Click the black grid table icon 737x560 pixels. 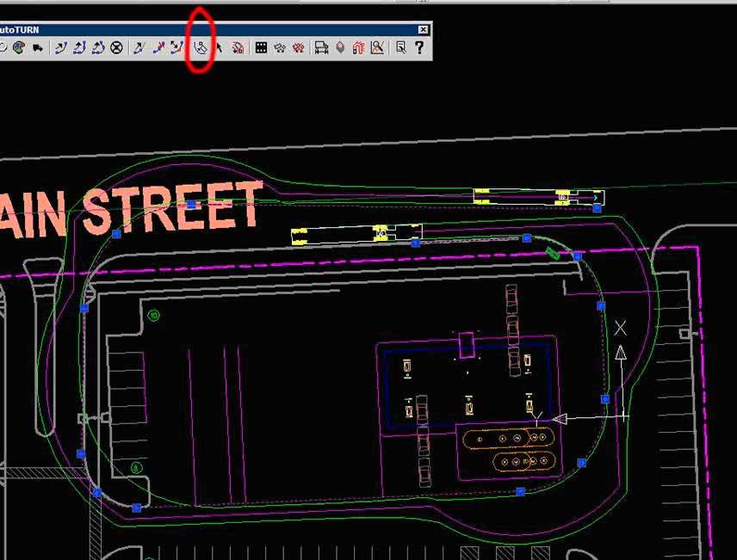[261, 48]
